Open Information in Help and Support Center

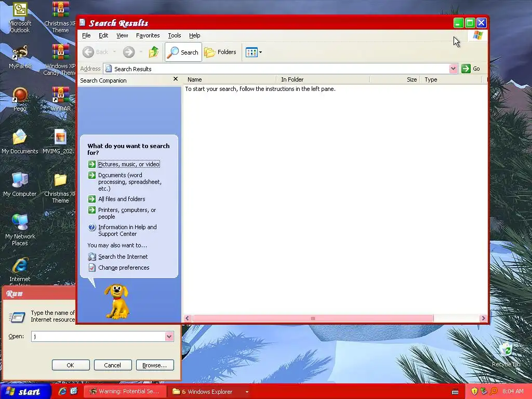127,230
